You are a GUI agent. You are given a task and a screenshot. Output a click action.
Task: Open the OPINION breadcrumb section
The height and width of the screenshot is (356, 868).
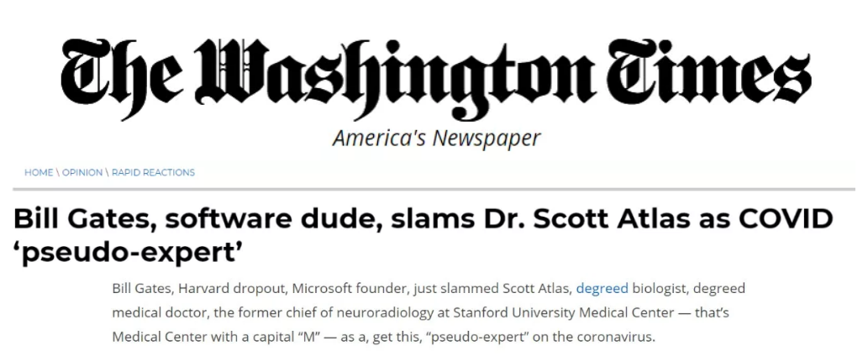coord(82,173)
